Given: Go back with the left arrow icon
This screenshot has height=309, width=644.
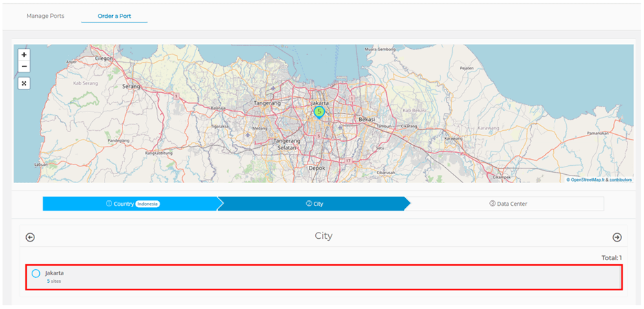Looking at the screenshot, I should [30, 237].
